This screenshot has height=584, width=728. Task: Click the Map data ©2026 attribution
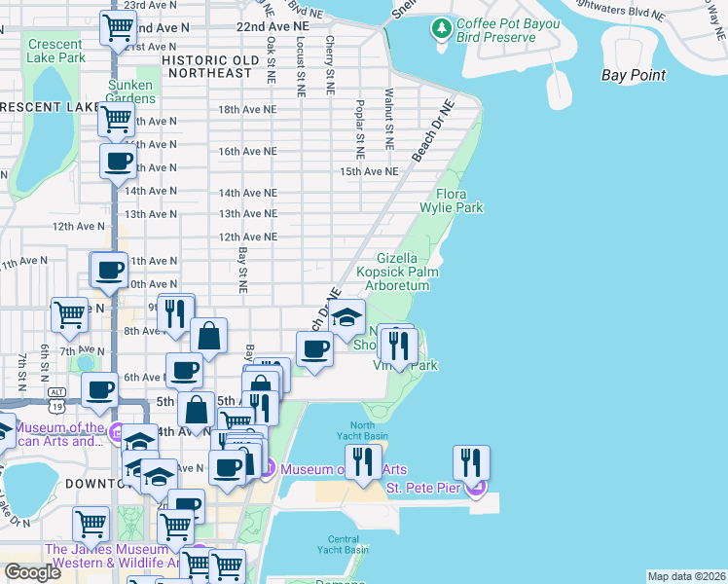point(687,576)
